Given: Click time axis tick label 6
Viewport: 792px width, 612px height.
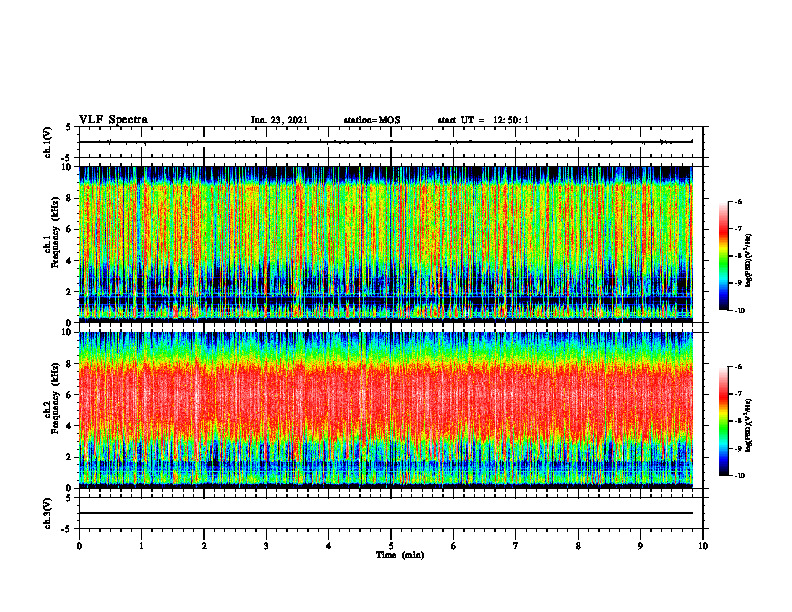Looking at the screenshot, I should [x=454, y=546].
